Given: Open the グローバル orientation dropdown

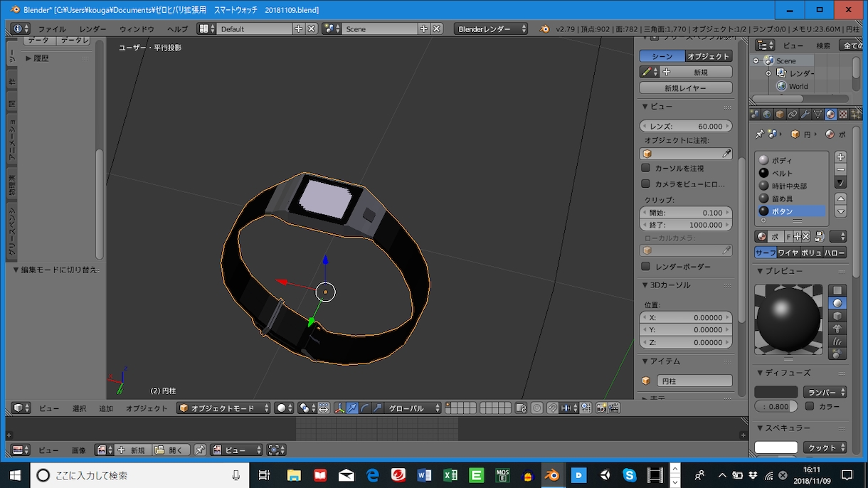Looking at the screenshot, I should point(413,408).
